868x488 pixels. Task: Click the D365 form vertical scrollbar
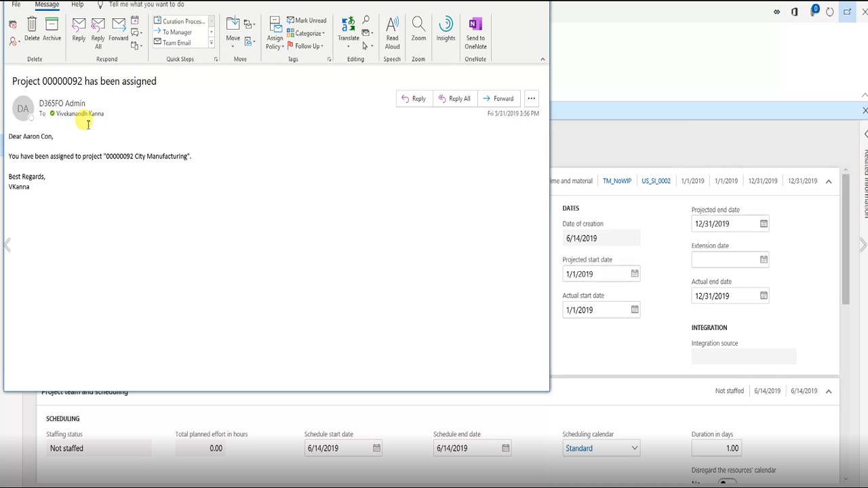pyautogui.click(x=846, y=240)
